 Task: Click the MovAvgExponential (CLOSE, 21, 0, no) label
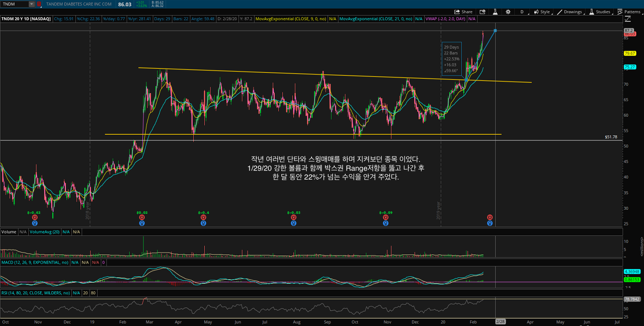pyautogui.click(x=375, y=19)
